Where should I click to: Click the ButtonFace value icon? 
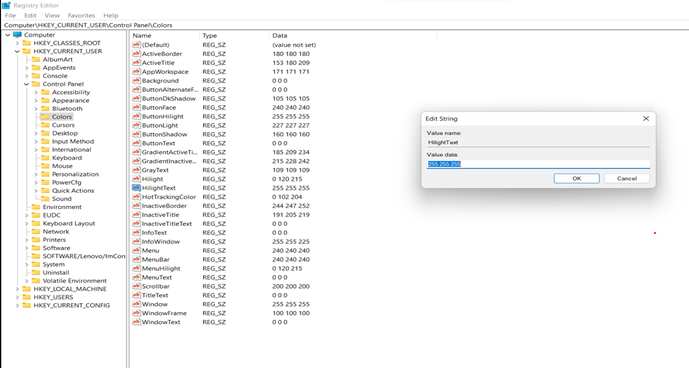click(x=136, y=107)
